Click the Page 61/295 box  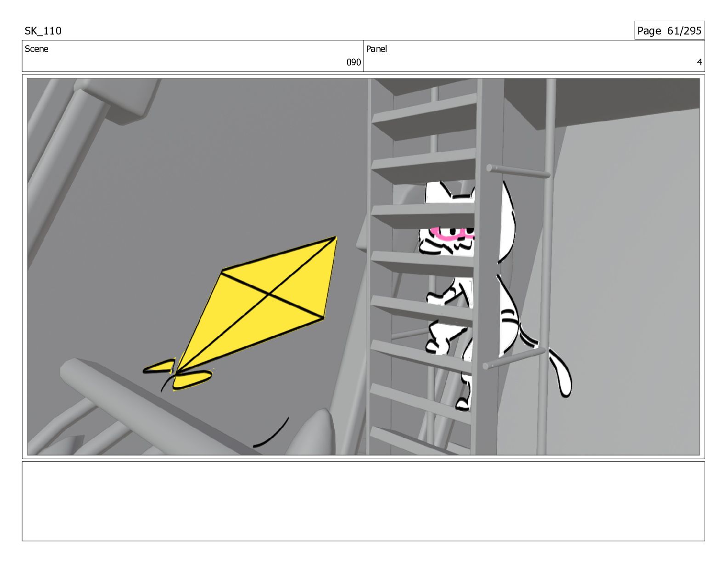tap(669, 30)
